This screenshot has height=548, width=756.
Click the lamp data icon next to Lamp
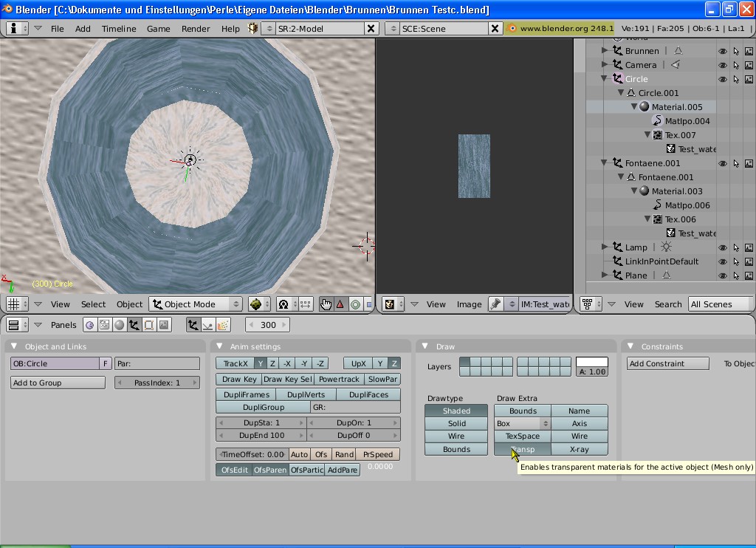666,247
